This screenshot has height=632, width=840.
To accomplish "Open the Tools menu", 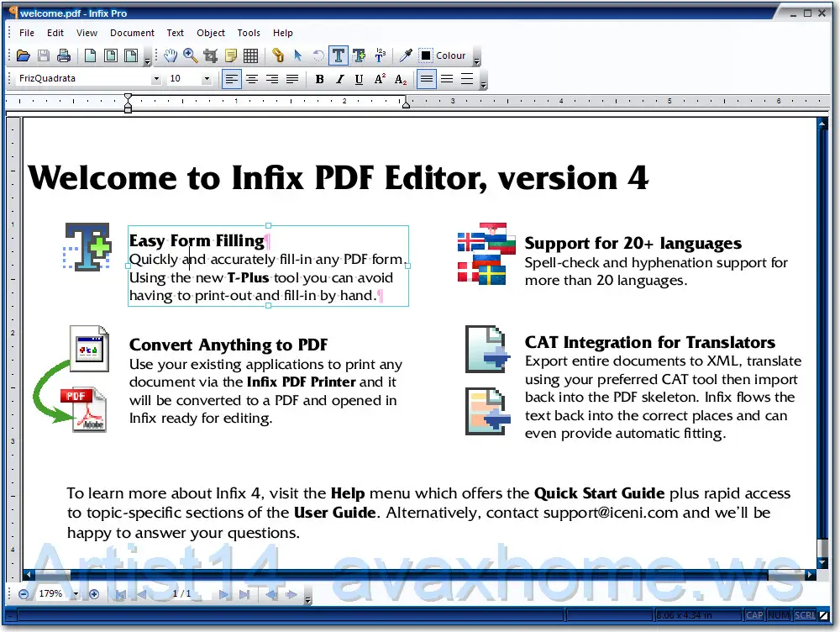I will tap(249, 33).
